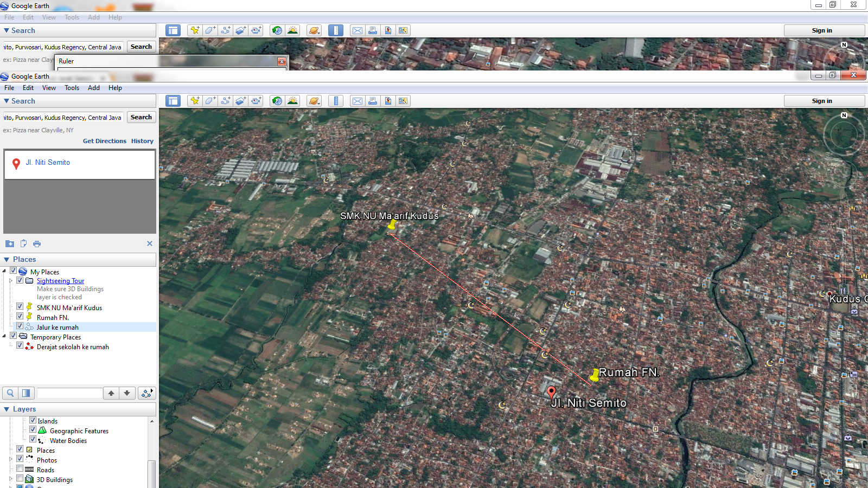Toggle Jalur ke rumah path checkbox
The width and height of the screenshot is (868, 488).
(20, 326)
